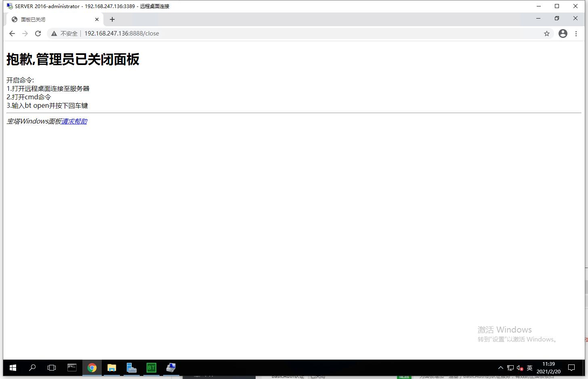
Task: Close the remote desktop connection window
Action: click(575, 6)
